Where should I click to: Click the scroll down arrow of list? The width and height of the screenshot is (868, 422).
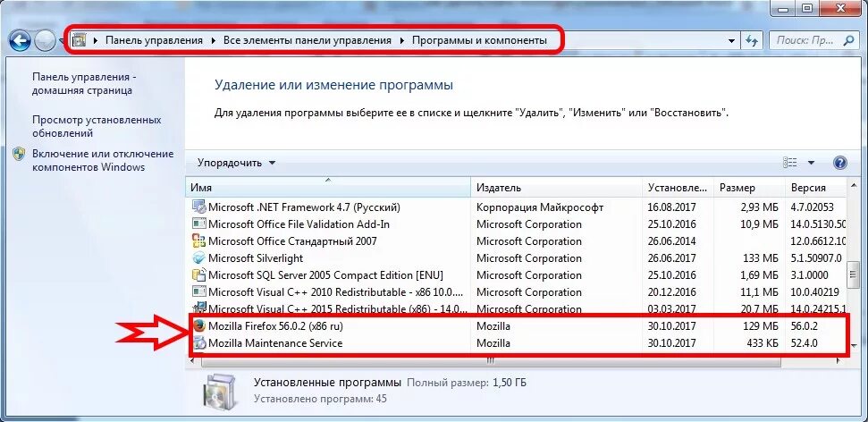[855, 346]
